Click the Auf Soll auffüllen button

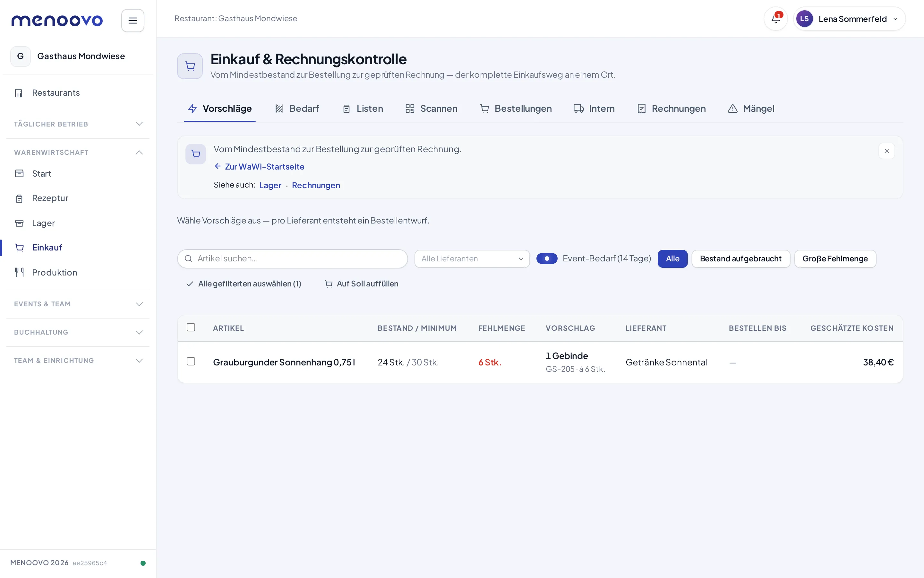pos(361,284)
